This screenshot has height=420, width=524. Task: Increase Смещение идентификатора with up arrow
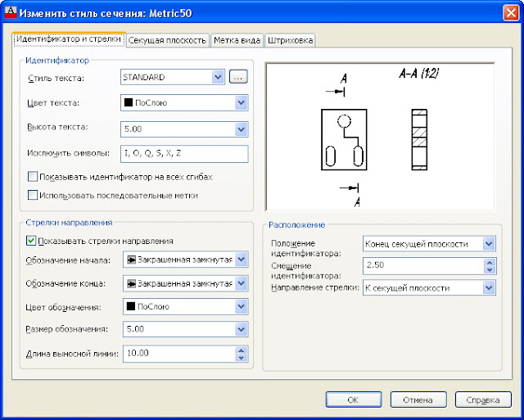(490, 262)
